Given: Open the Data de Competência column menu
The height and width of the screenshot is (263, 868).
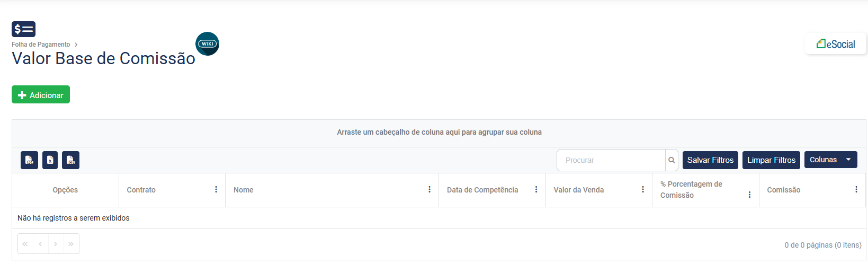Looking at the screenshot, I should (x=536, y=189).
